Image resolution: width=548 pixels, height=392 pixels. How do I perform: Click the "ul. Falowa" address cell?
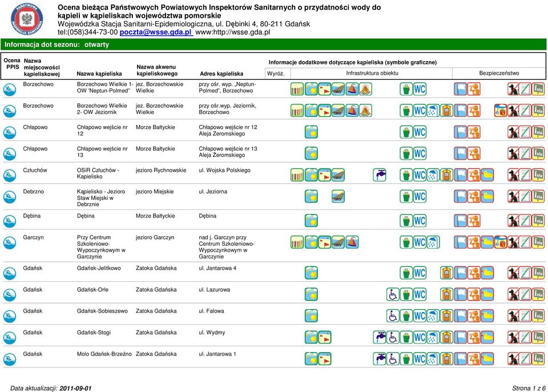211,311
